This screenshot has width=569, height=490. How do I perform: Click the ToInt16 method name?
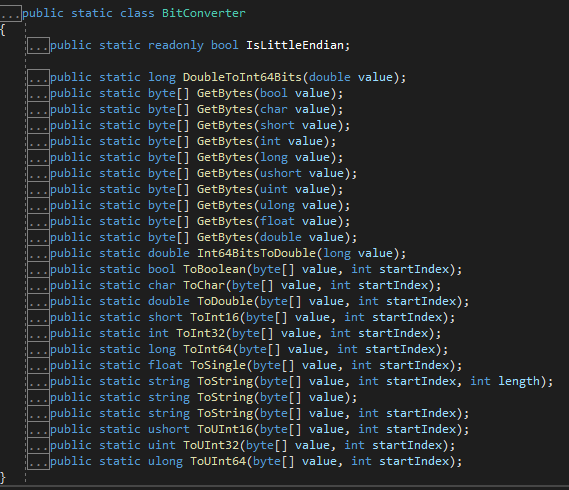[214, 317]
